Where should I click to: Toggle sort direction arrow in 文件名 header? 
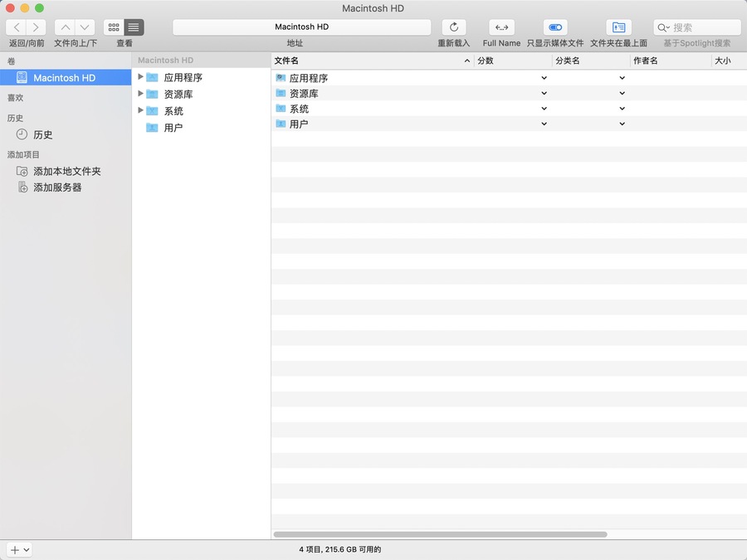(x=466, y=61)
